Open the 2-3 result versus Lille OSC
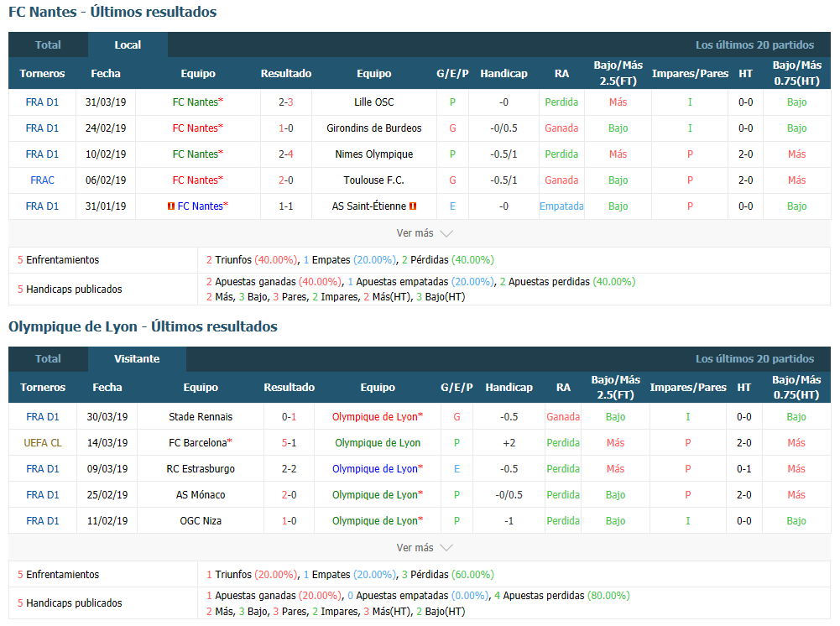The height and width of the screenshot is (626, 840). (x=286, y=102)
